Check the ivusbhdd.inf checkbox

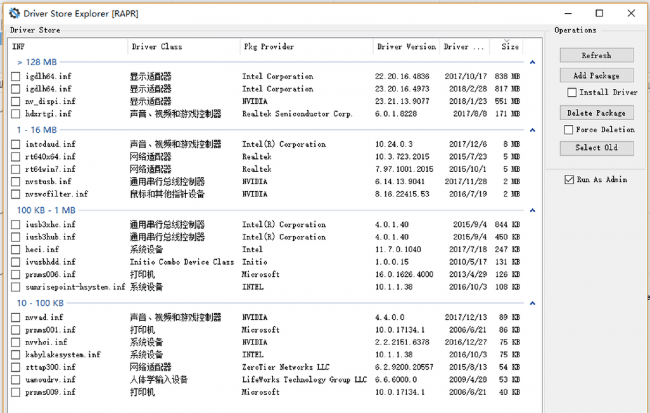tap(16, 262)
